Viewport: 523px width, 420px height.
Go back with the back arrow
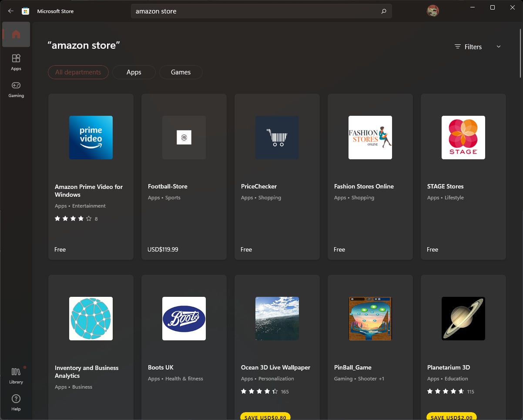point(11,11)
